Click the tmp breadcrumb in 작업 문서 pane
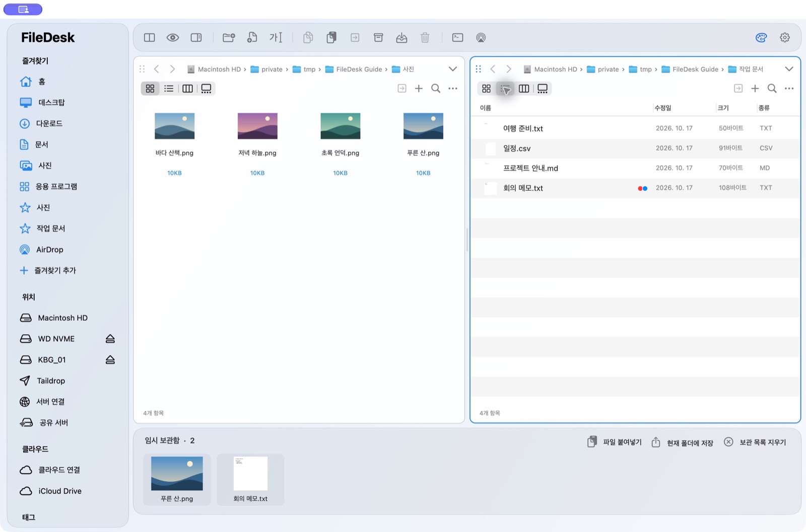Viewport: 806px width, 532px height. [640, 69]
